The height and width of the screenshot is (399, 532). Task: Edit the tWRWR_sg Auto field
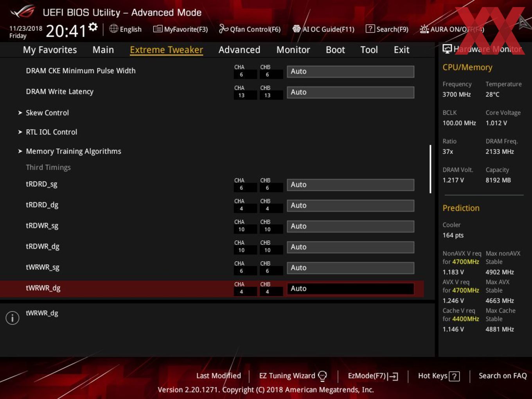(350, 268)
